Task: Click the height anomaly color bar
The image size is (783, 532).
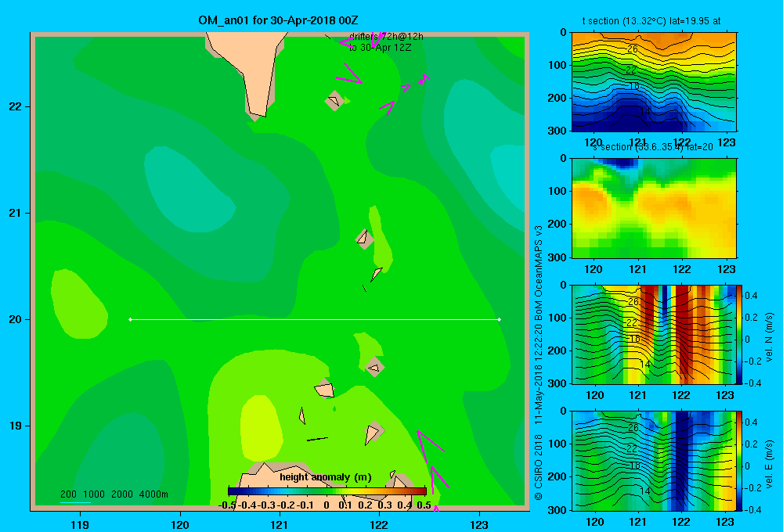Action: pyautogui.click(x=327, y=491)
